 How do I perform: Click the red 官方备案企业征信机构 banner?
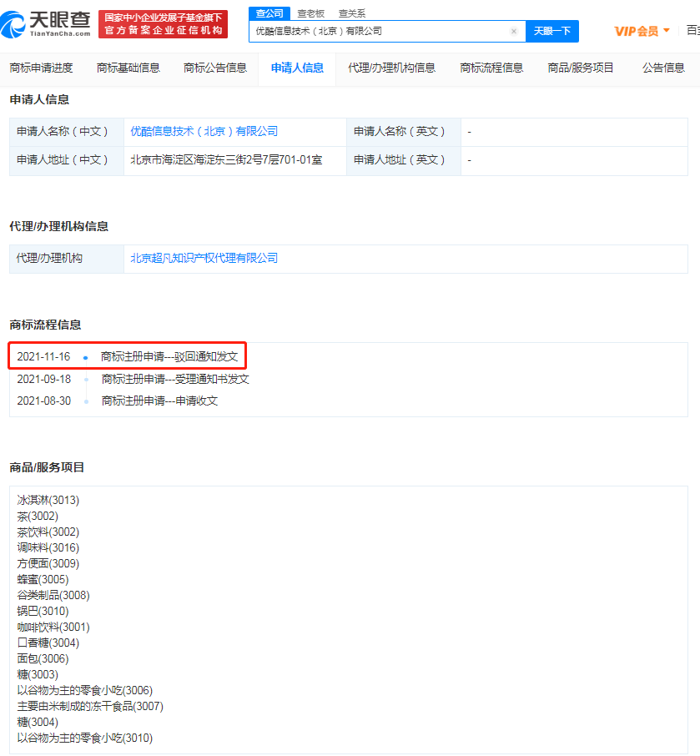163,24
